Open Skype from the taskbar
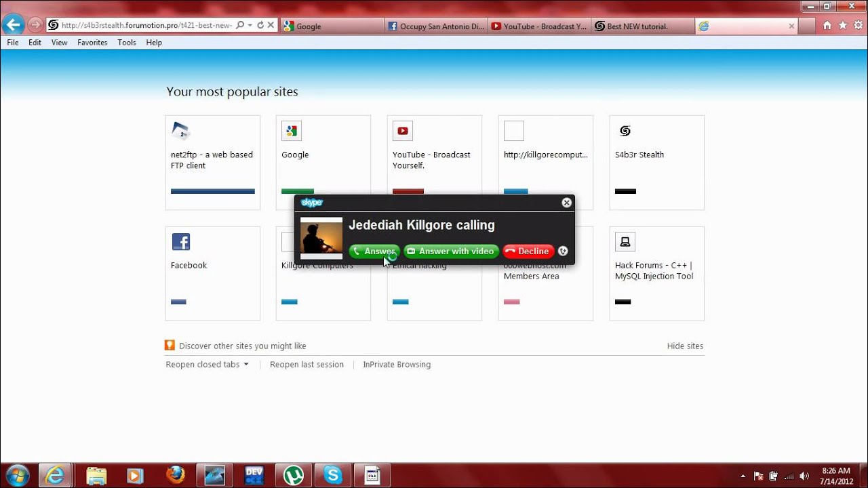Image resolution: width=868 pixels, height=488 pixels. [x=333, y=475]
